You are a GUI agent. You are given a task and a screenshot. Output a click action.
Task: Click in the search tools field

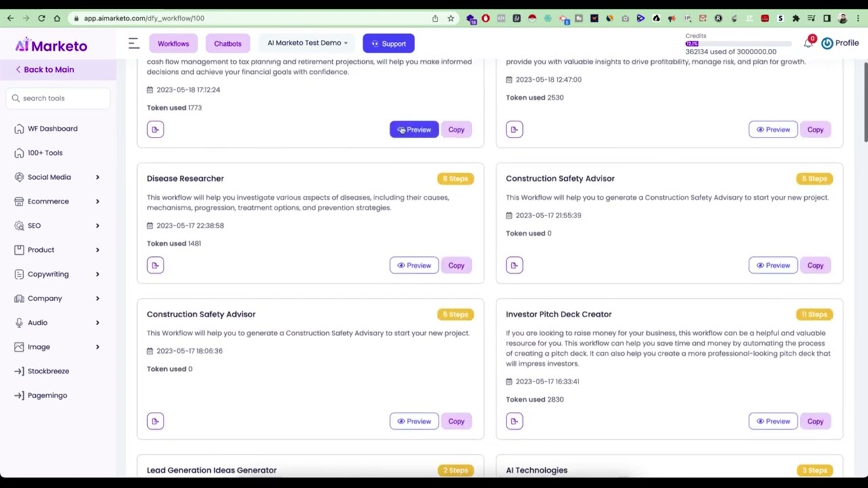point(58,98)
